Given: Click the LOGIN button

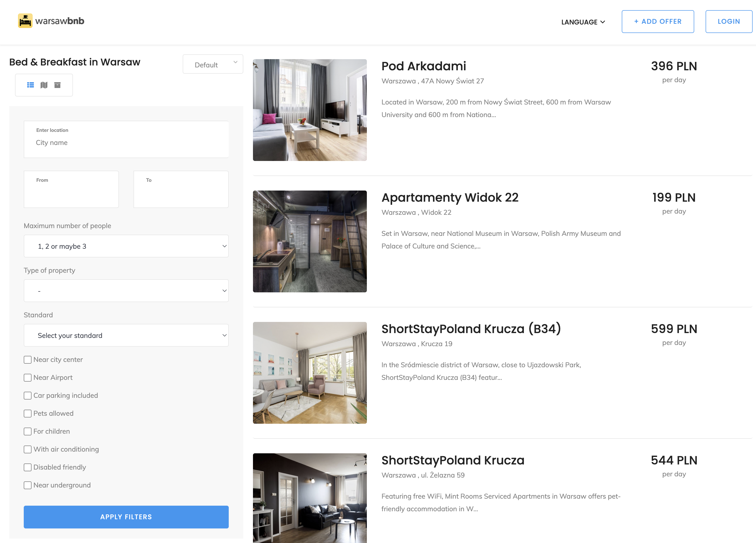Looking at the screenshot, I should tap(728, 22).
